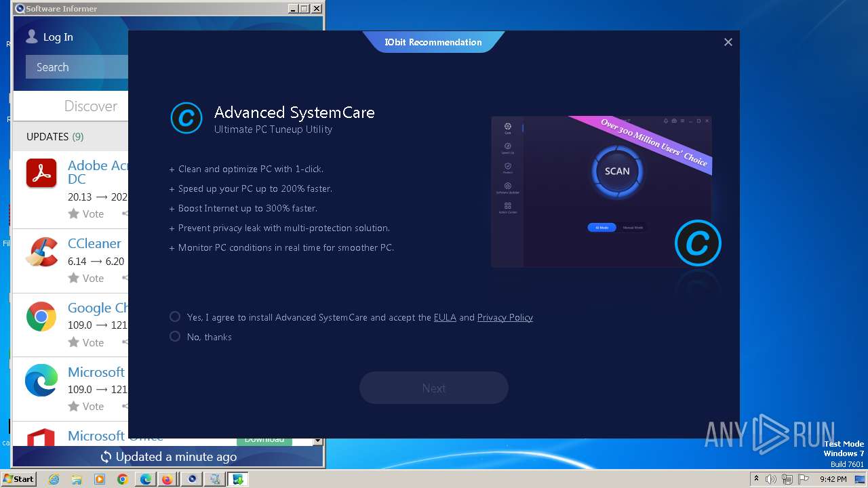
Task: Show hidden tray icons arrow
Action: pyautogui.click(x=756, y=479)
